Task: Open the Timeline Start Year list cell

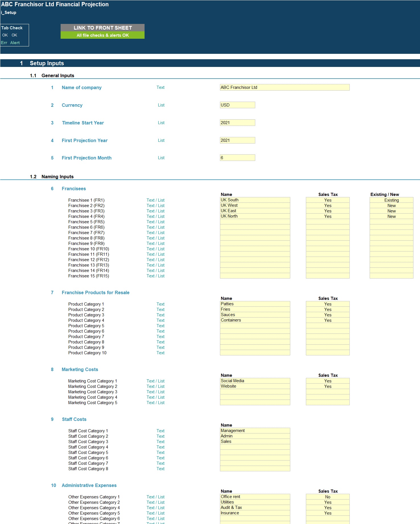Action: click(237, 123)
